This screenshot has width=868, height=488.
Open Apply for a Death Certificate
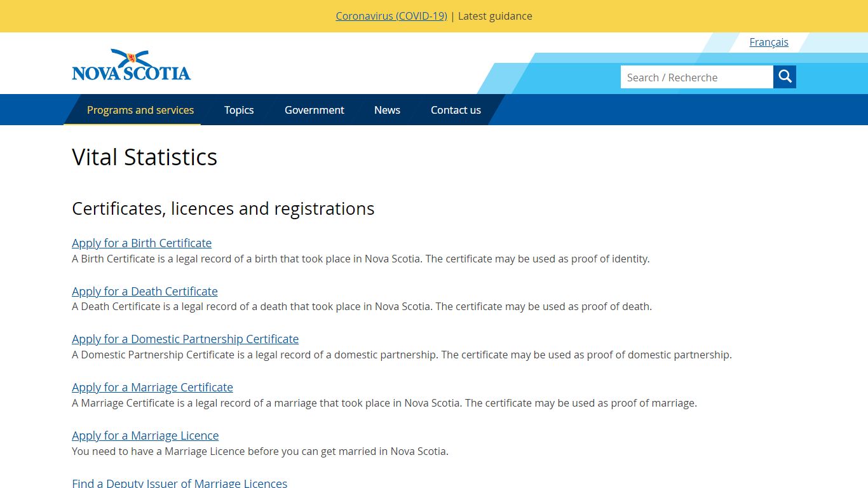(x=145, y=291)
